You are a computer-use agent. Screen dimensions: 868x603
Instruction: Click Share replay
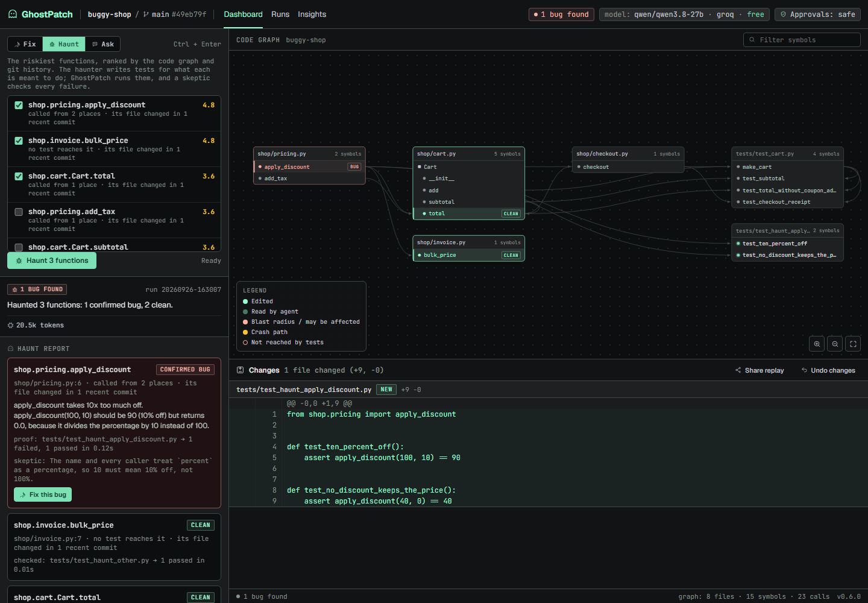(759, 370)
